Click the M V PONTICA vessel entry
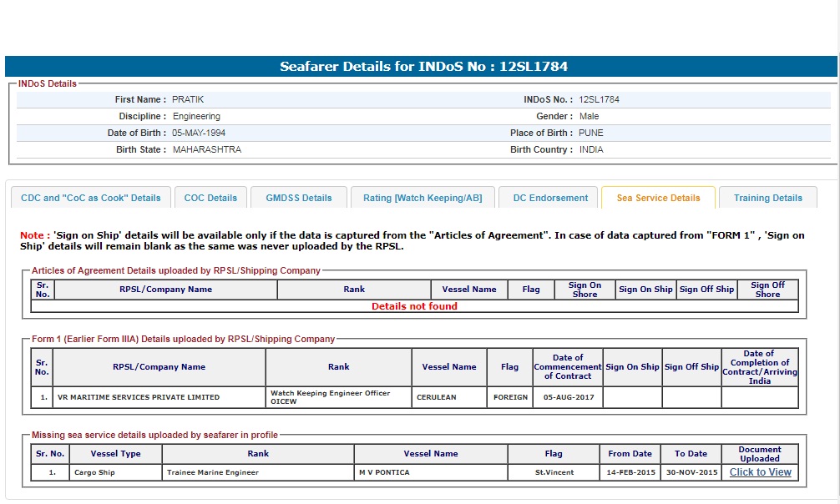The image size is (840, 504). click(x=384, y=472)
